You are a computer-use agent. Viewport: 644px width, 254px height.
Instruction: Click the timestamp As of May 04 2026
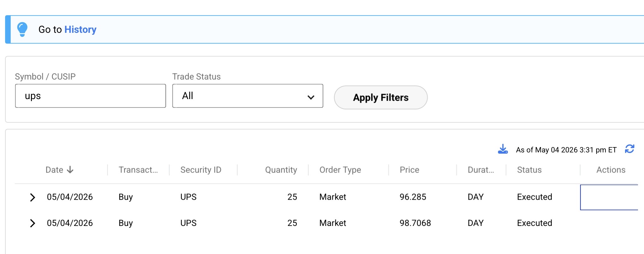(x=566, y=150)
